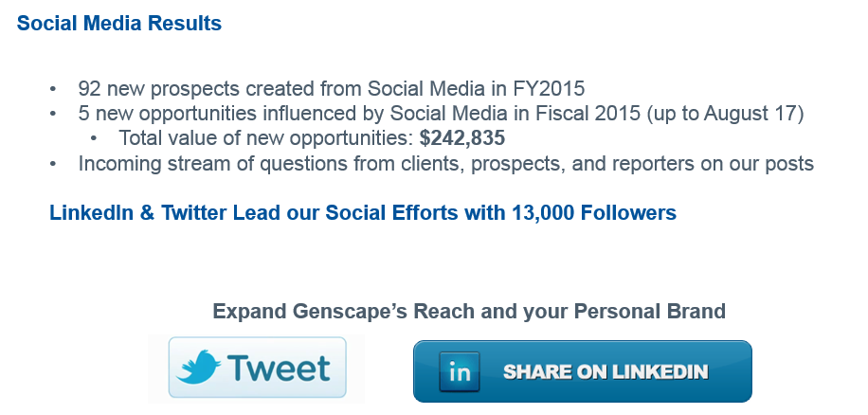
Task: Click the SHARE ON LINKEDIN text
Action: tap(605, 372)
